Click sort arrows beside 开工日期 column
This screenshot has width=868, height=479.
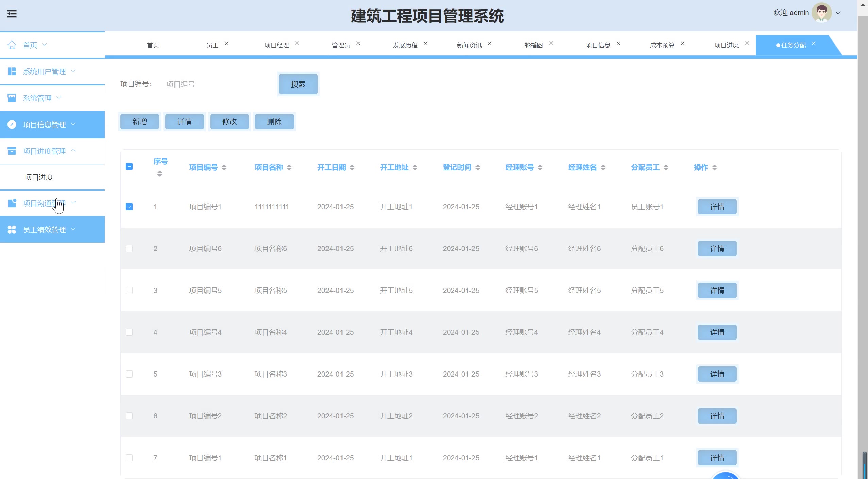pyautogui.click(x=352, y=167)
